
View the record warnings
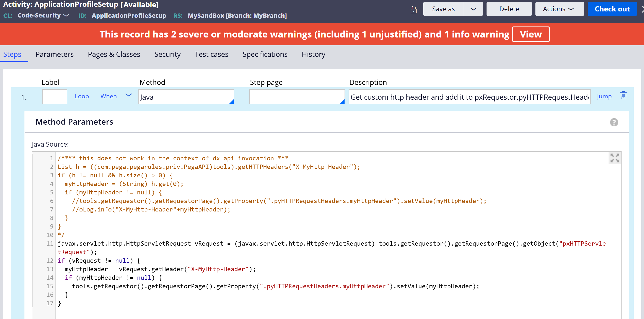click(x=531, y=34)
